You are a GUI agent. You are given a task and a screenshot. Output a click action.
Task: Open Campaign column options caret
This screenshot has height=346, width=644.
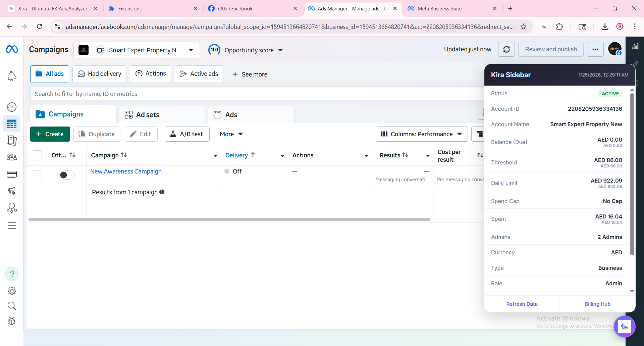point(215,155)
